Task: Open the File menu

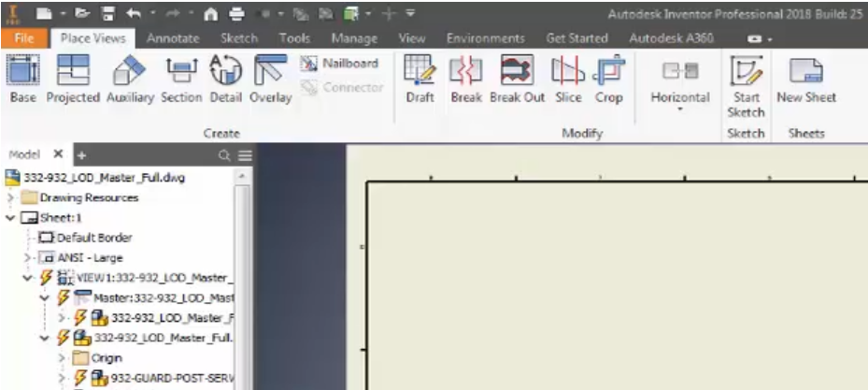Action: pyautogui.click(x=23, y=38)
